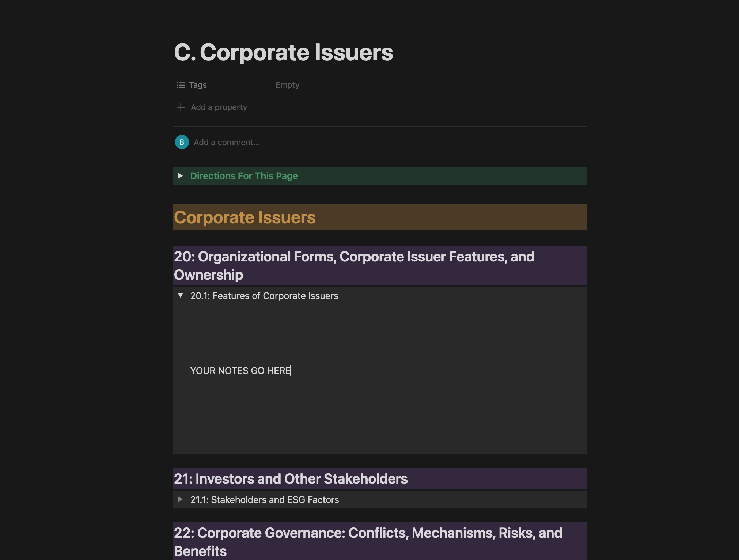Click the heading 20: Organizational Forms
Screen dimensions: 739x560
[354, 265]
